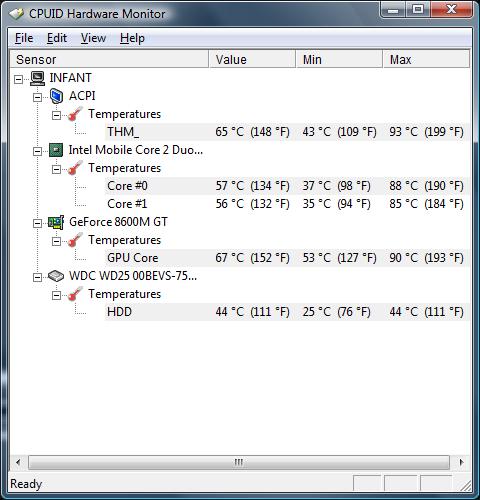480x500 pixels.
Task: Collapse the ACPI tree node
Action: [x=37, y=97]
